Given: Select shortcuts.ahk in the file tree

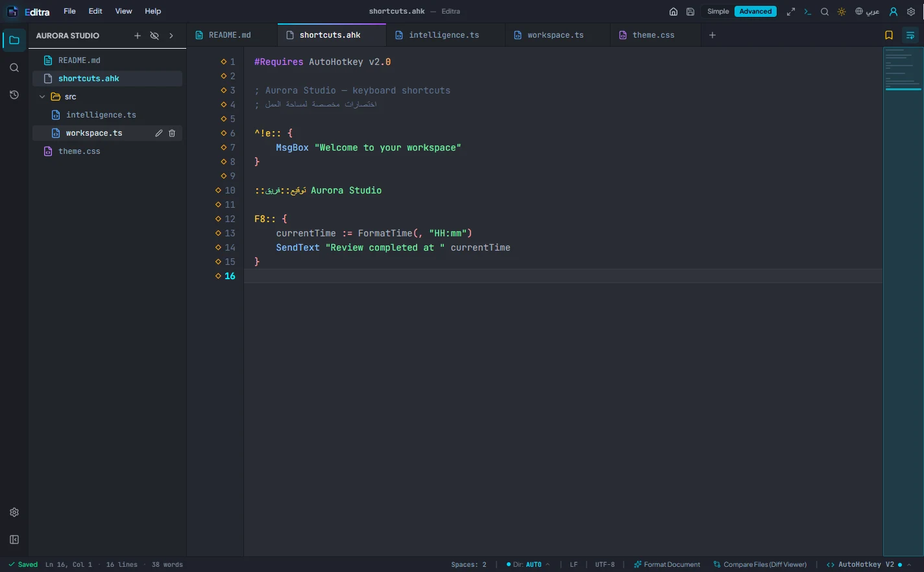Looking at the screenshot, I should (107, 79).
